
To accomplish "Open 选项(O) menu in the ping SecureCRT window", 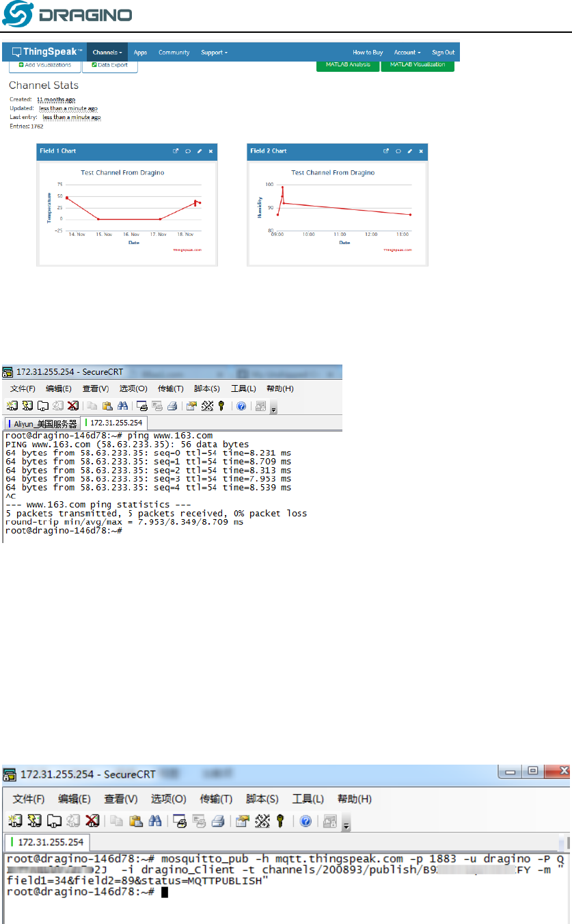I will coord(133,388).
